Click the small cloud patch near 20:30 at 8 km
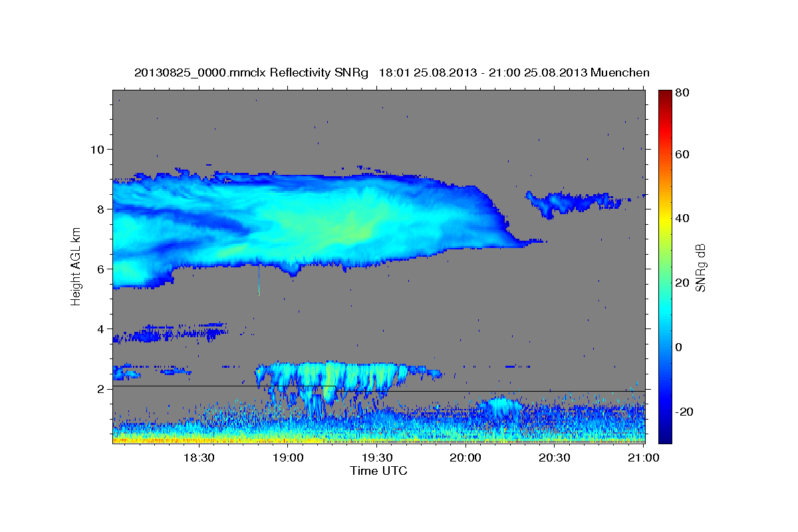Screen dimensions: 798x532 pyautogui.click(x=575, y=201)
